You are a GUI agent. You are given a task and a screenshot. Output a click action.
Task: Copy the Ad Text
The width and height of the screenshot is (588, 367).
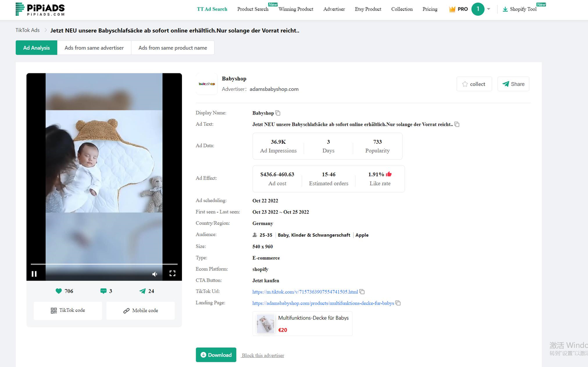pyautogui.click(x=457, y=124)
